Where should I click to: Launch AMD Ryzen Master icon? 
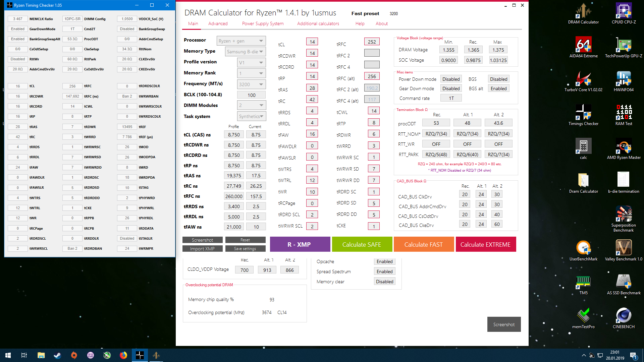coord(624,149)
